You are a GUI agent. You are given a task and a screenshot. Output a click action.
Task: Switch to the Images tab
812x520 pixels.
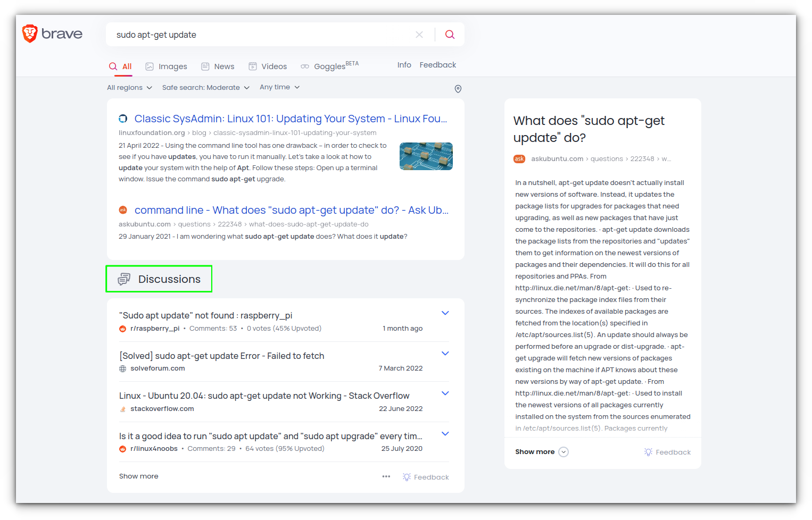(x=166, y=66)
